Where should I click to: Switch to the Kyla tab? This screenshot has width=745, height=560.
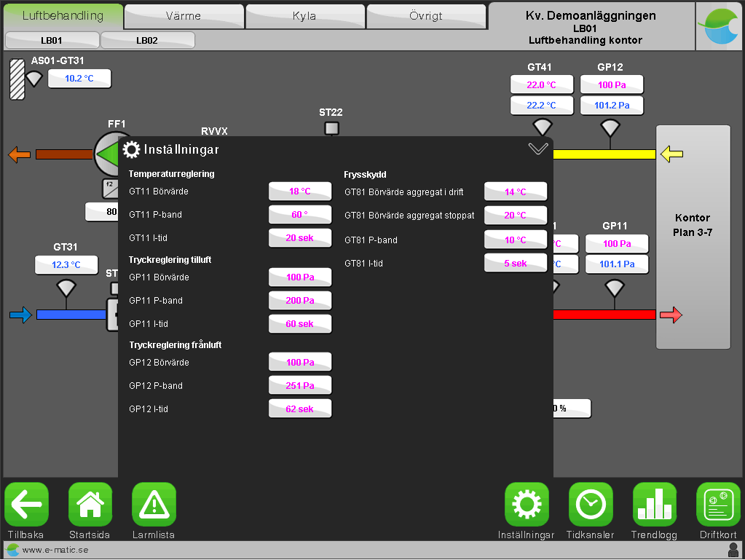(x=304, y=16)
